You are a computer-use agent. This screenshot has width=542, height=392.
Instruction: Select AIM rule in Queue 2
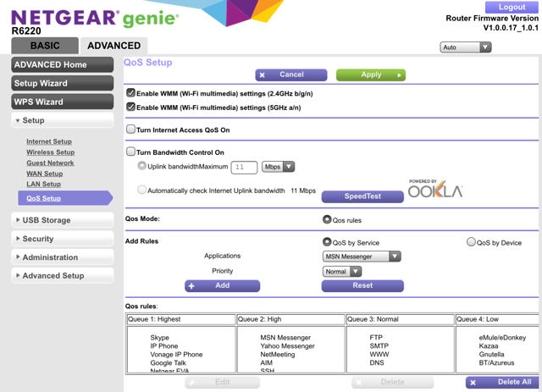(267, 362)
